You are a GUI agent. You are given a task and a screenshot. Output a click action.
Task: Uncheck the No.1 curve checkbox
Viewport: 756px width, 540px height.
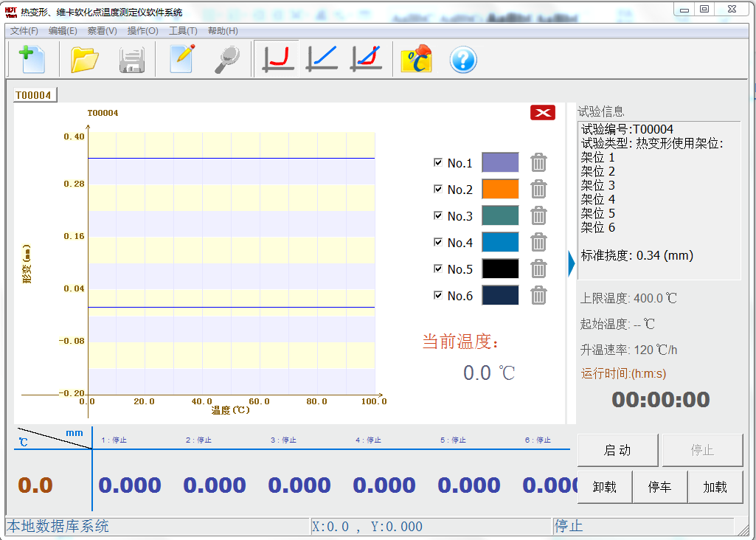(438, 162)
